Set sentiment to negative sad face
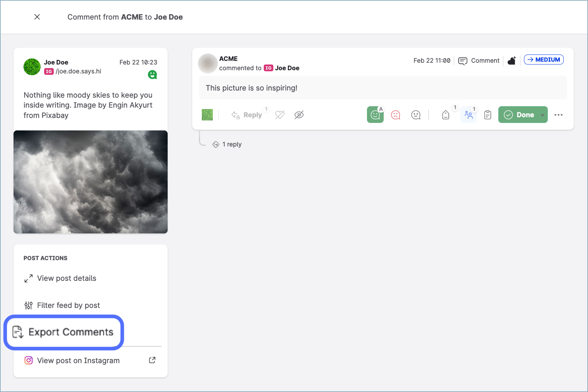 (x=395, y=115)
